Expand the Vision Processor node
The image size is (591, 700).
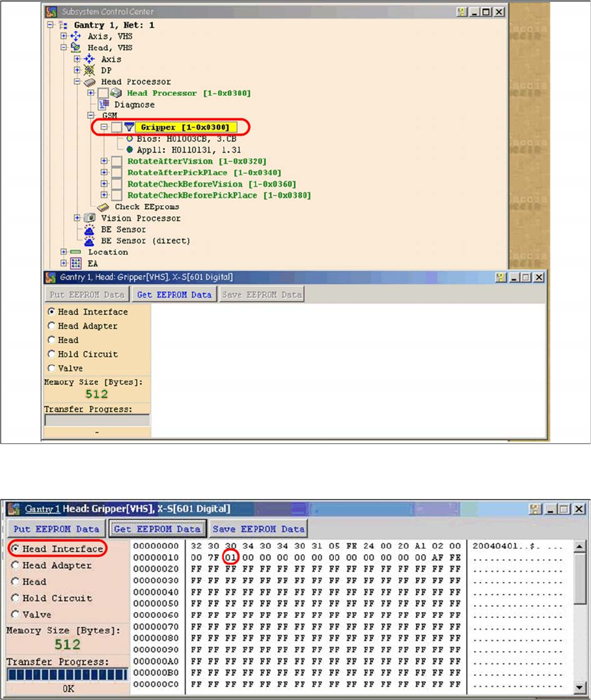click(x=77, y=217)
